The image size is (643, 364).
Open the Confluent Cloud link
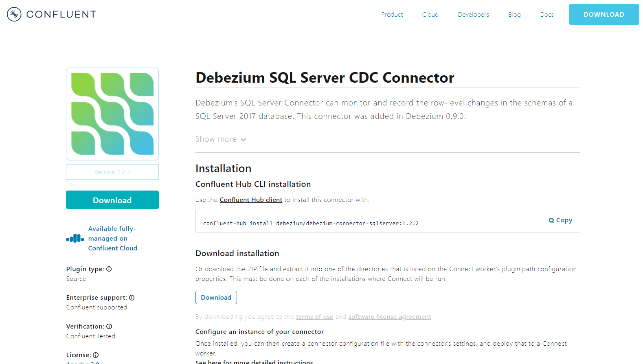tap(113, 248)
